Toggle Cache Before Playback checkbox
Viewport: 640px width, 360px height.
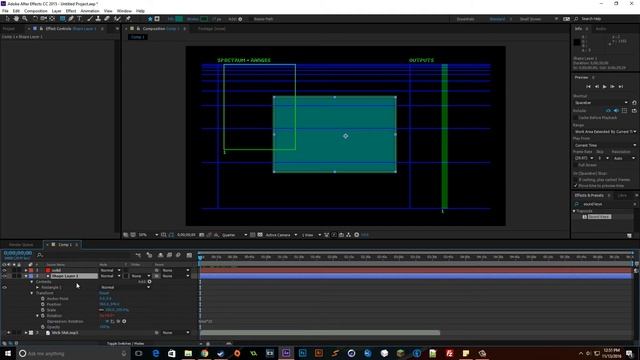pyautogui.click(x=576, y=118)
